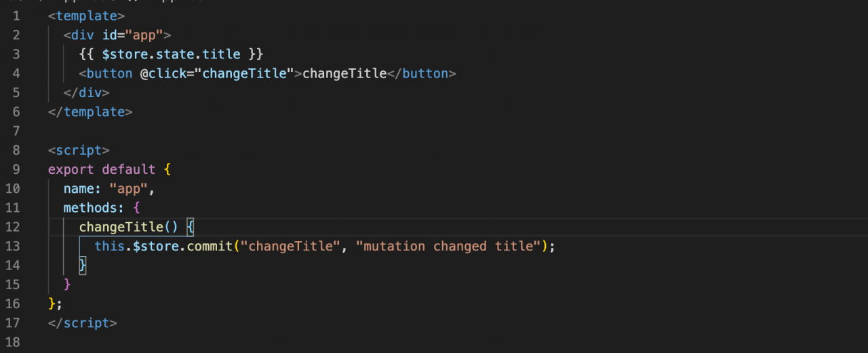Click the changeTitle text between button tags
This screenshot has height=353, width=868.
tap(344, 73)
